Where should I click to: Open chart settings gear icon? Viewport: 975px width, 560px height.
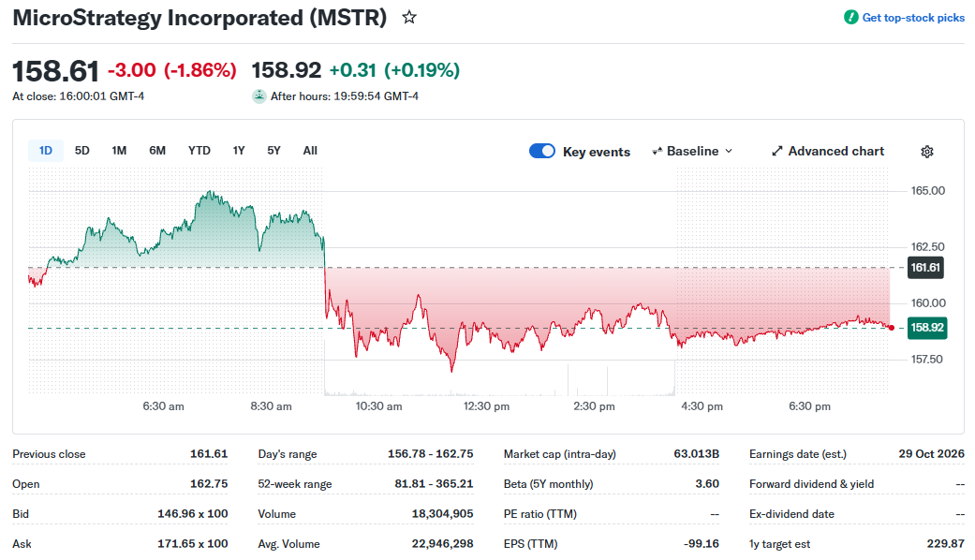926,152
